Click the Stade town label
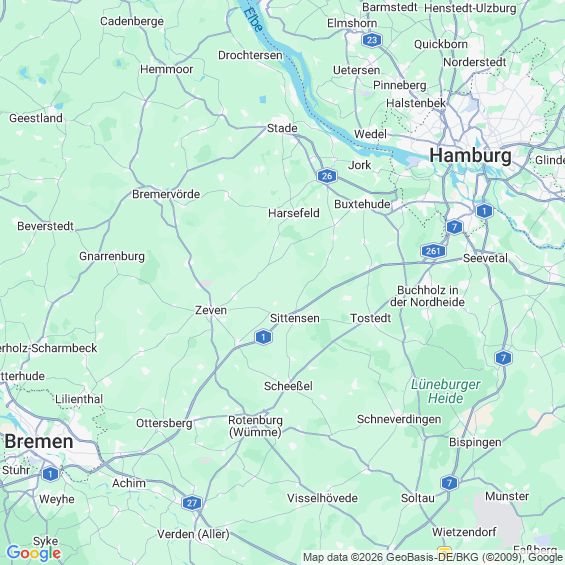 (282, 128)
